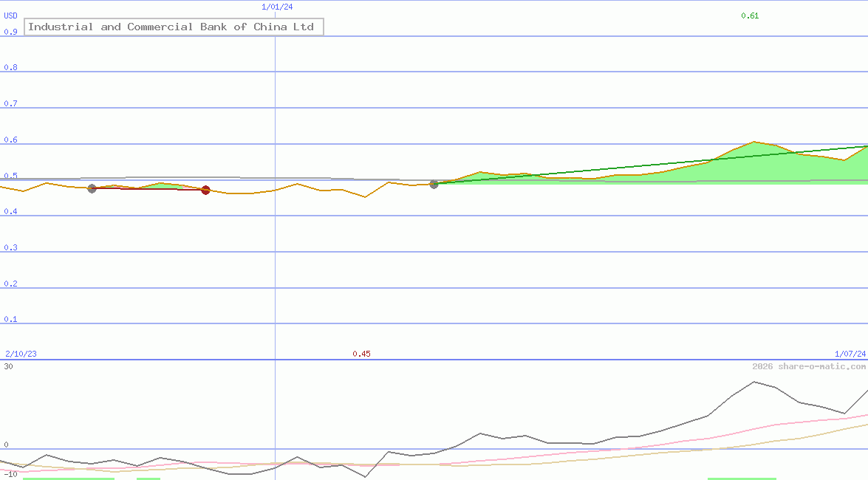Click the indicator panel -10 axis label
868x480 pixels.
coord(10,475)
